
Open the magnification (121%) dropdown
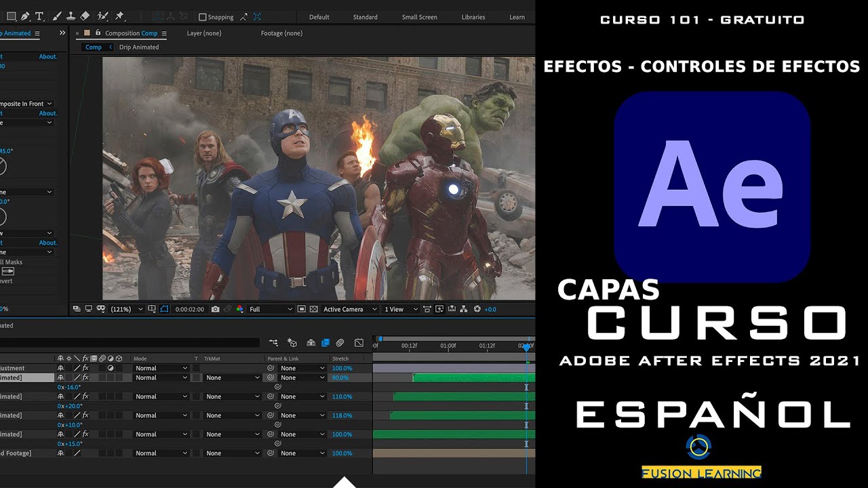coord(127,309)
